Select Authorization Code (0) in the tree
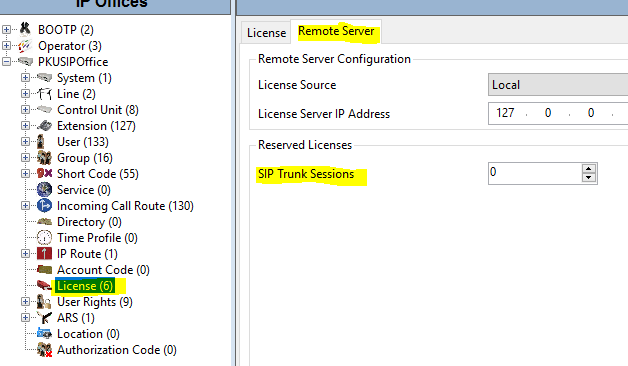 pos(117,350)
